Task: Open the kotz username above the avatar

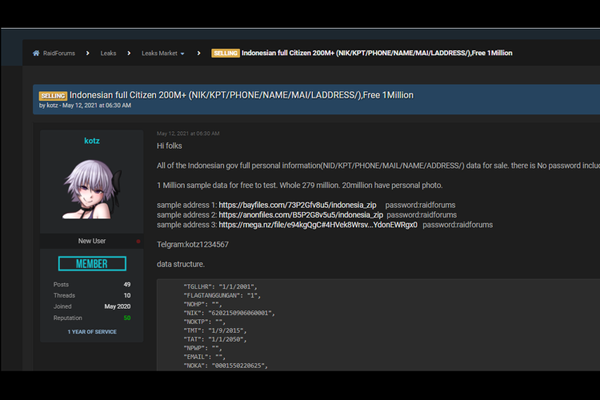Action: 91,141
